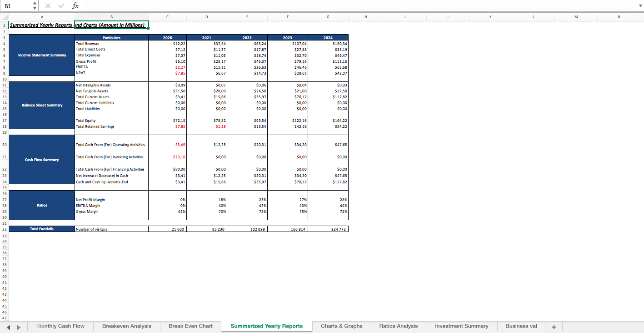Click the 'Total Current Assets' label
The width and height of the screenshot is (644, 333).
(x=93, y=97)
